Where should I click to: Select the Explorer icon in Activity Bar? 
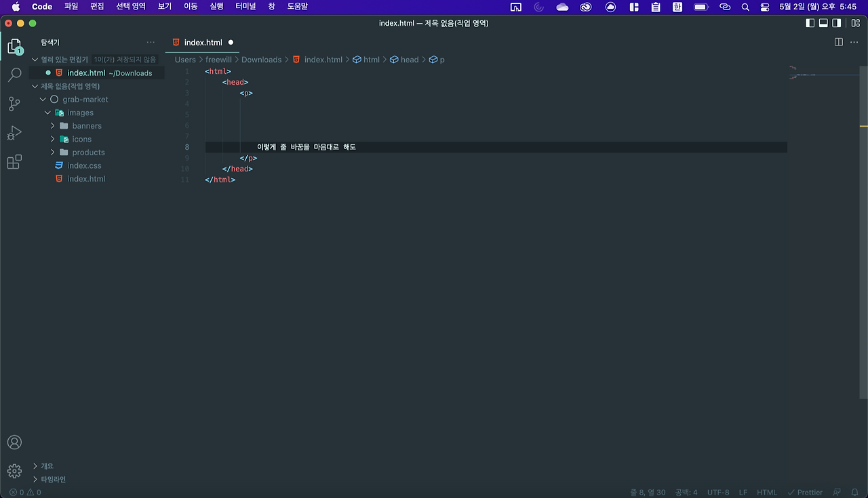click(14, 45)
